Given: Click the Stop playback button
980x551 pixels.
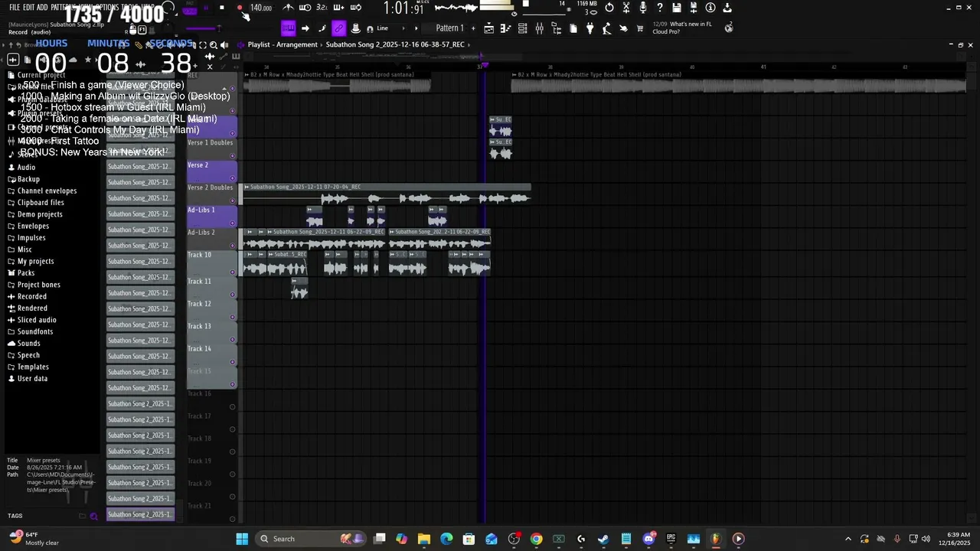Looking at the screenshot, I should click(x=222, y=8).
